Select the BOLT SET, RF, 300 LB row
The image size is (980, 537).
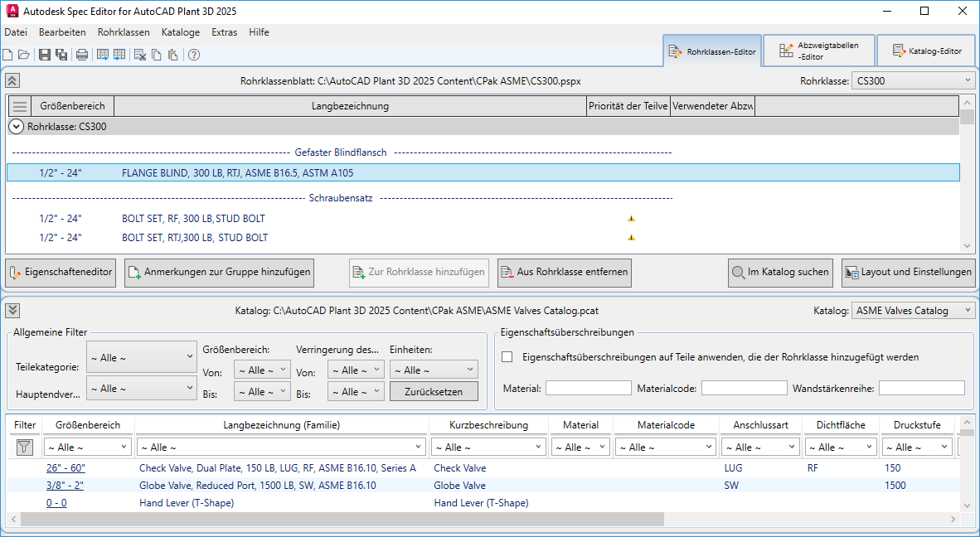(483, 219)
